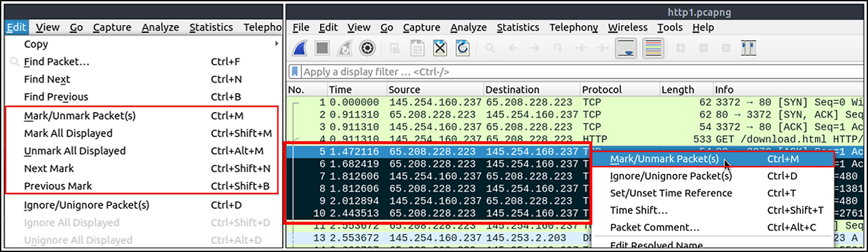Screen dimensions: 868x252
Task: Open a capture file toolbar icon
Action: coord(395,48)
